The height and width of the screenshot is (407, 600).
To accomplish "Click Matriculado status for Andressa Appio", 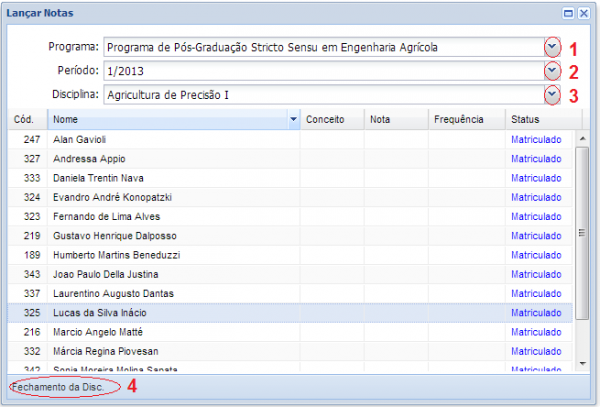I will pos(536,158).
